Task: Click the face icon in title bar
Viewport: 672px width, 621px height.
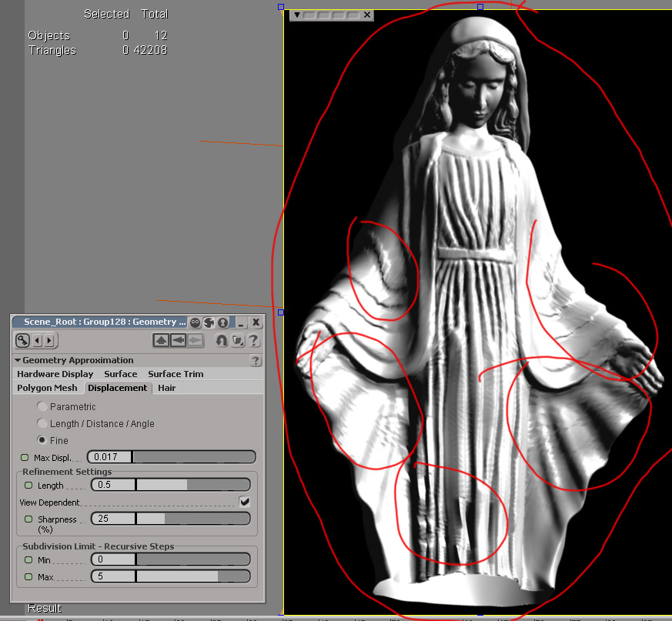Action: click(x=196, y=322)
